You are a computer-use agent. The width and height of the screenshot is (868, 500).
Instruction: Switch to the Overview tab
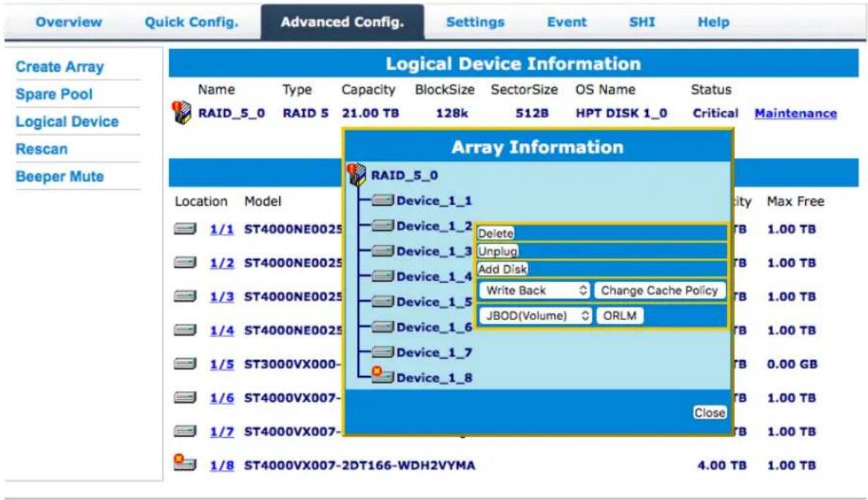point(69,22)
